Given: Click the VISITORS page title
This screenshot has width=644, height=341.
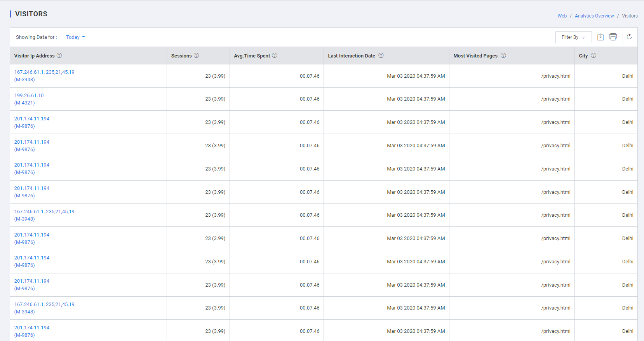Looking at the screenshot, I should (x=31, y=14).
